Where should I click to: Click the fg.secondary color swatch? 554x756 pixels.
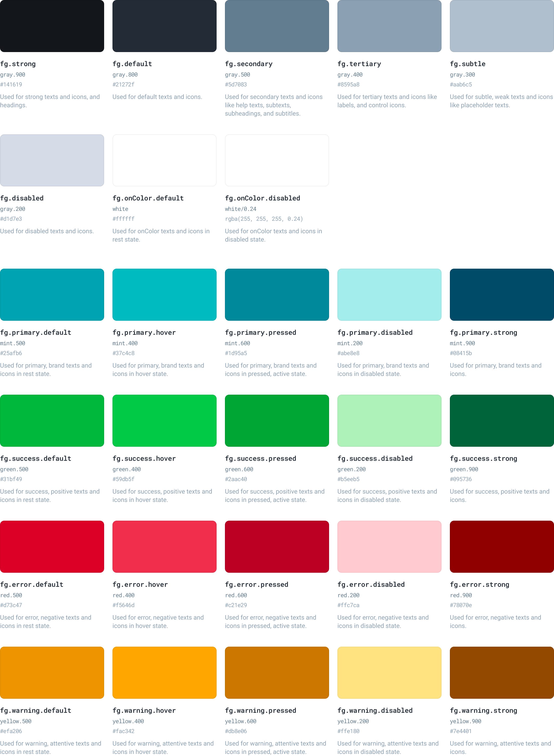click(x=277, y=26)
